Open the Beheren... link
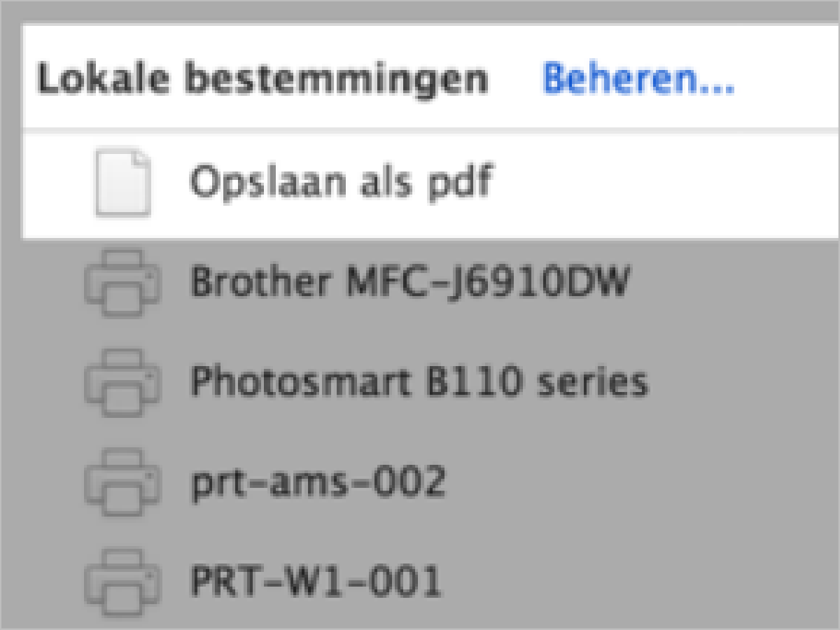Viewport: 840px width, 630px height. (x=638, y=80)
